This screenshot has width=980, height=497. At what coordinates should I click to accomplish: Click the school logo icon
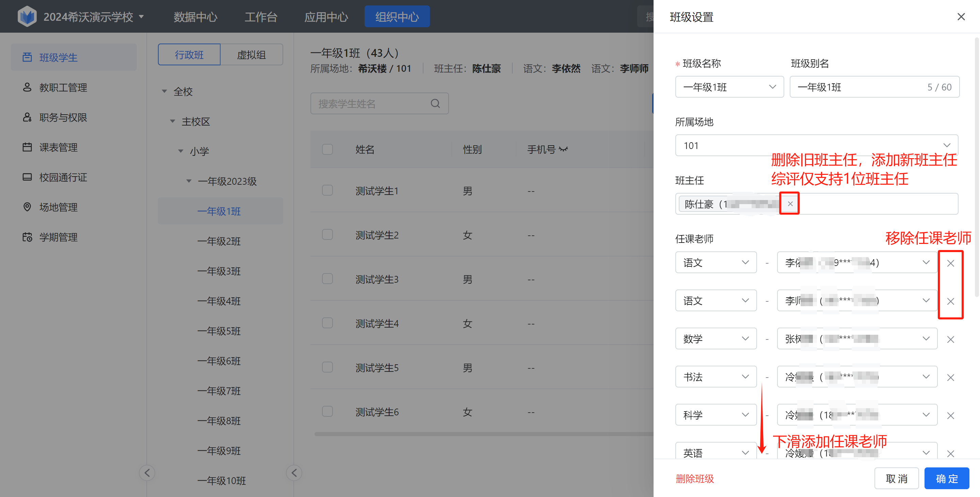tap(27, 16)
